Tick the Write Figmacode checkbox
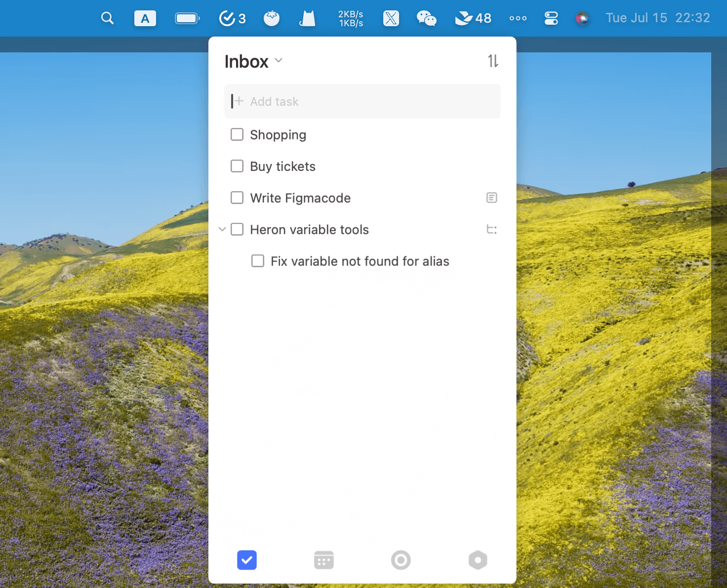The width and height of the screenshot is (727, 588). point(237,198)
